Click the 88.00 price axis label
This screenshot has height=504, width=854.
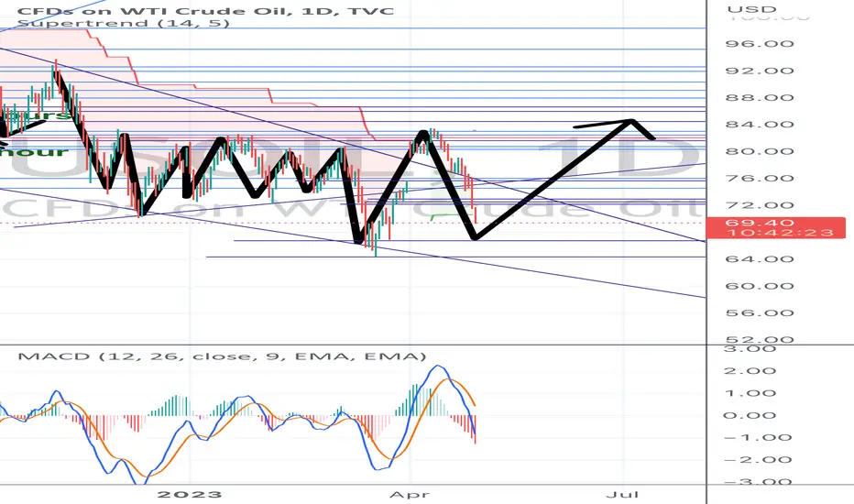(x=760, y=97)
